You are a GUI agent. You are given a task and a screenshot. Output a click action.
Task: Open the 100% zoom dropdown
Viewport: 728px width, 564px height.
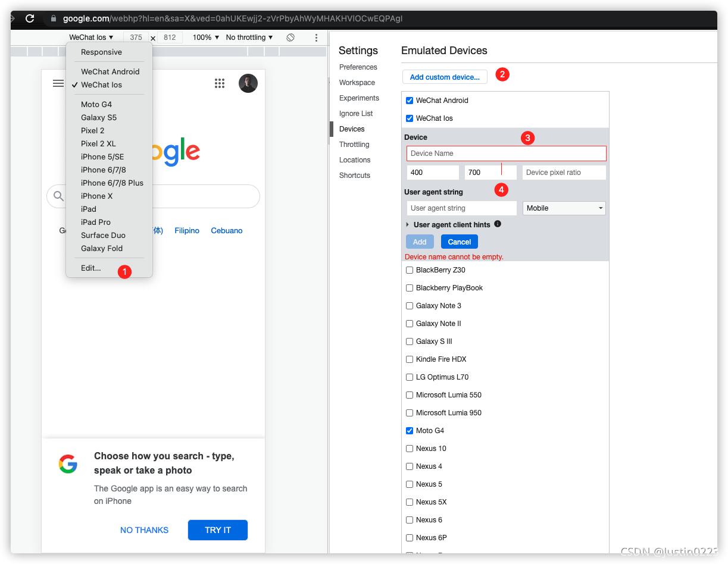(206, 37)
